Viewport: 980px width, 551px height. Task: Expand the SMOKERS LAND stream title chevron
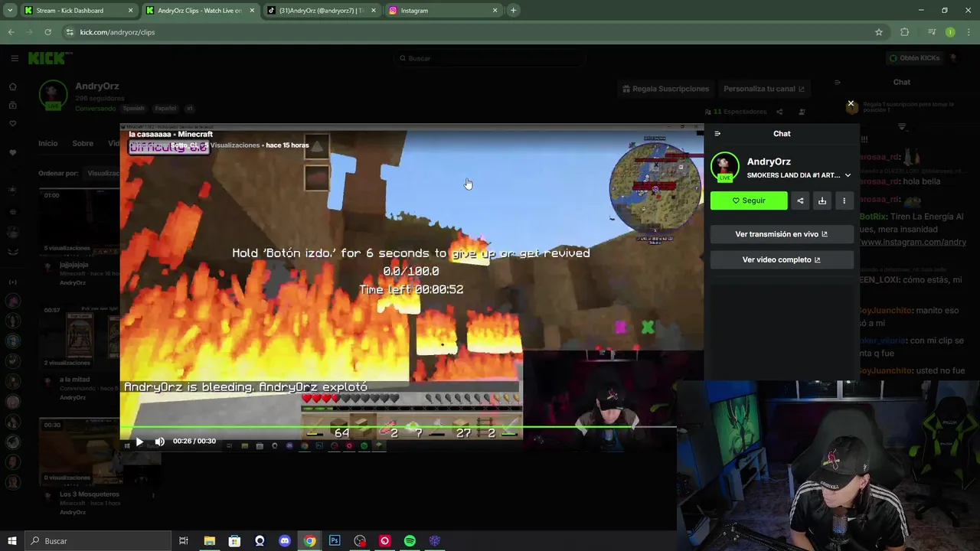pos(848,175)
